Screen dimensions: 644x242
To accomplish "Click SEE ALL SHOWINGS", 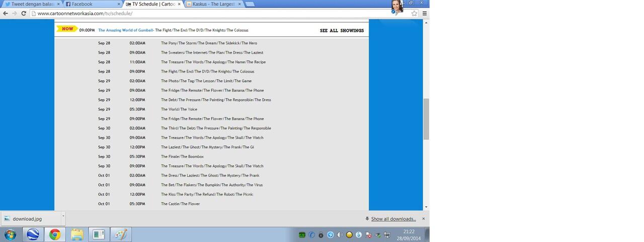I will pyautogui.click(x=342, y=31).
